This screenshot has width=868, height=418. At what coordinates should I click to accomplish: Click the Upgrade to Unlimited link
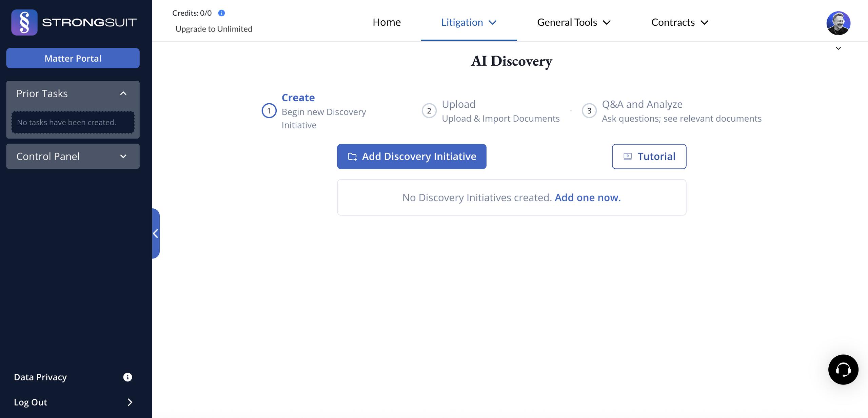coord(214,29)
